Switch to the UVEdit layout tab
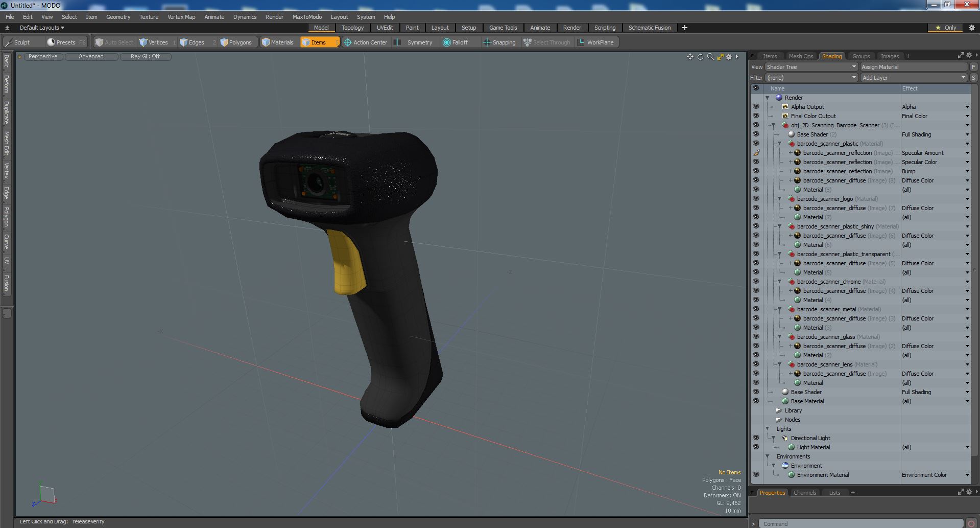Image resolution: width=980 pixels, height=528 pixels. tap(385, 28)
